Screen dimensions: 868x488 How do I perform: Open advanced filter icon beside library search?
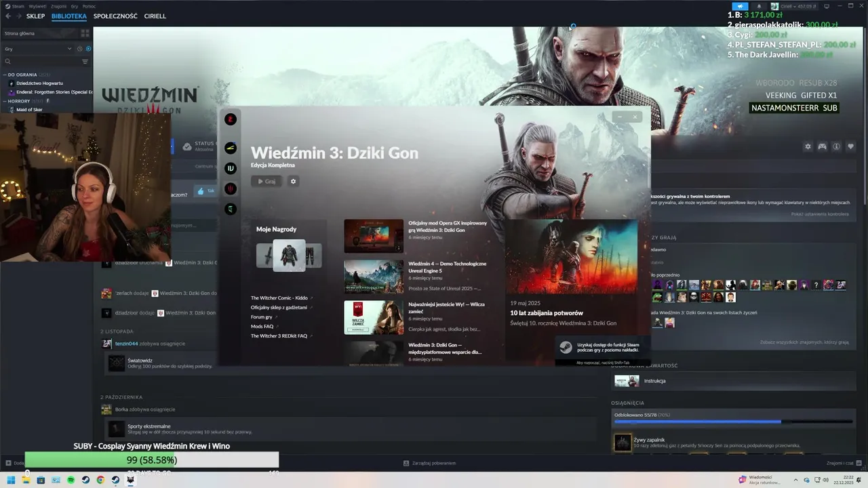(85, 62)
